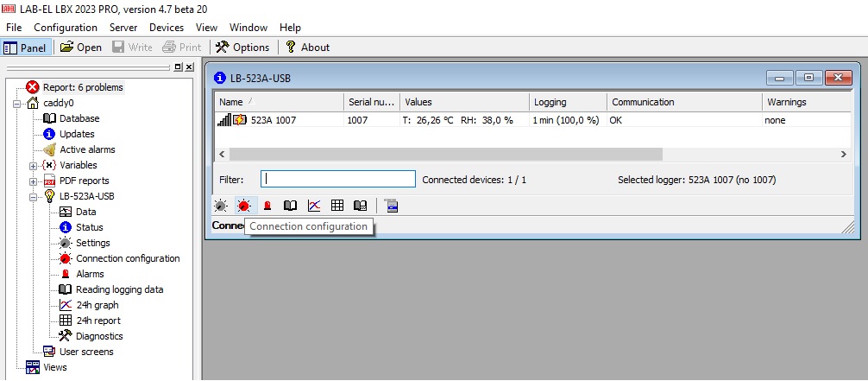
Task: Close the left tree panel with X
Action: pos(189,67)
